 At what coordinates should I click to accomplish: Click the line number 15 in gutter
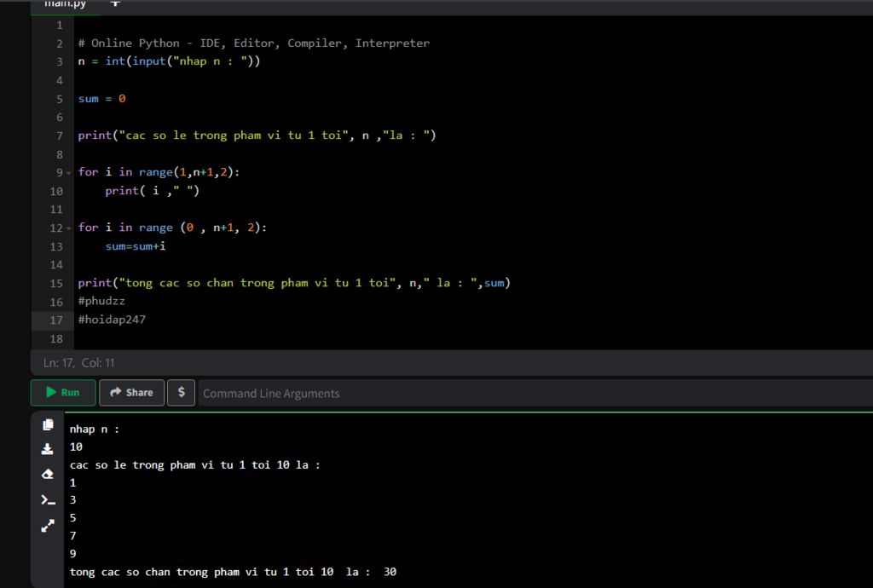[x=56, y=283]
